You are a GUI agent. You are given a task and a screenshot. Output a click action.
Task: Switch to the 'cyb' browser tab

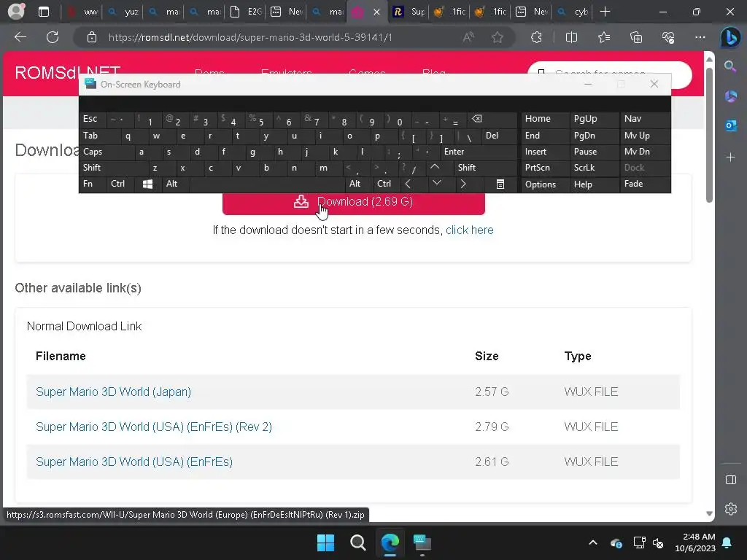tap(573, 12)
